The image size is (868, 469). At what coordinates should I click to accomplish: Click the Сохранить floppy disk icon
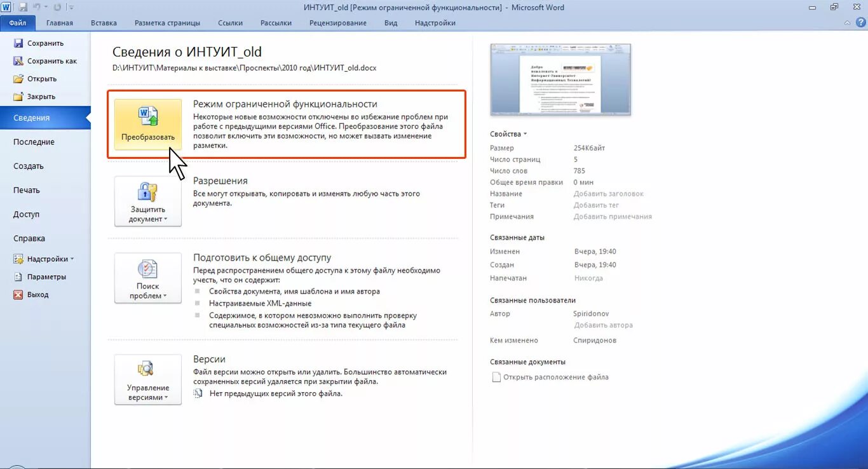tap(18, 43)
